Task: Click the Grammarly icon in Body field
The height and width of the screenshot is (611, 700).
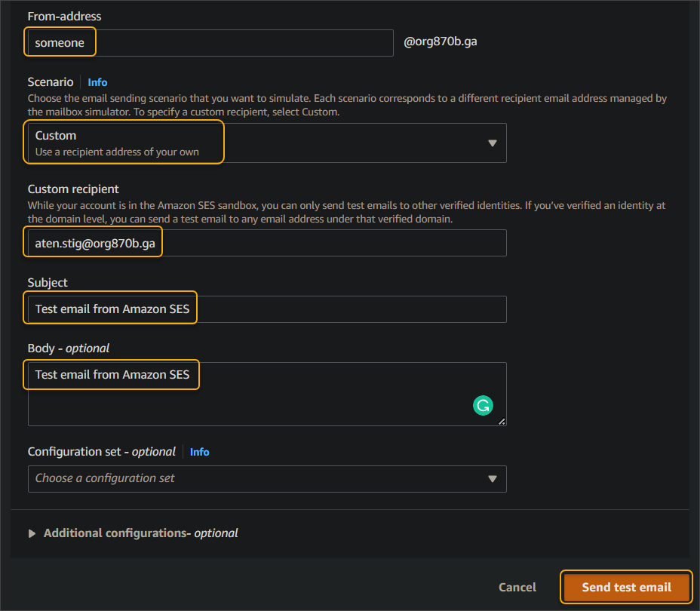Action: [x=483, y=405]
